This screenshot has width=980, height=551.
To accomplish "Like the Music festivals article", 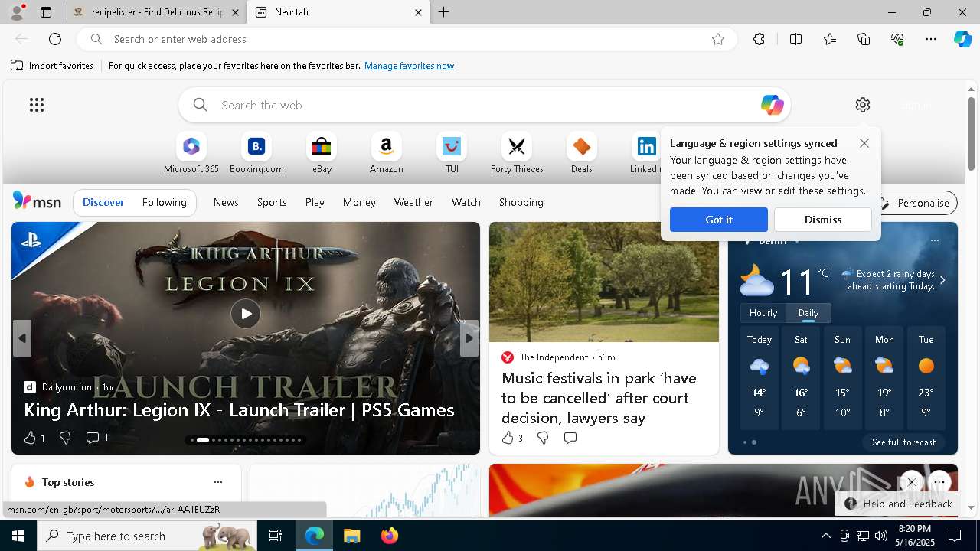I will coord(511,438).
